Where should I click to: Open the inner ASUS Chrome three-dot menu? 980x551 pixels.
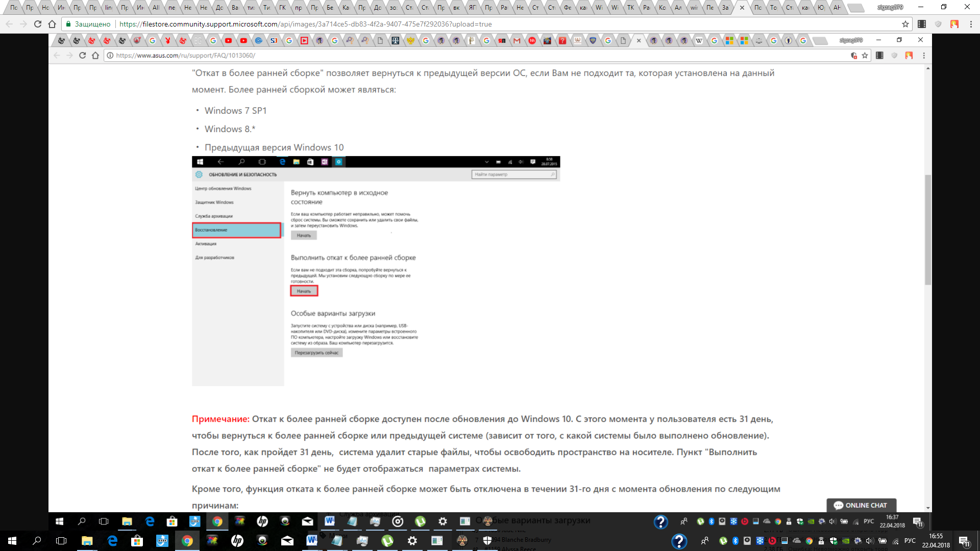(x=924, y=55)
